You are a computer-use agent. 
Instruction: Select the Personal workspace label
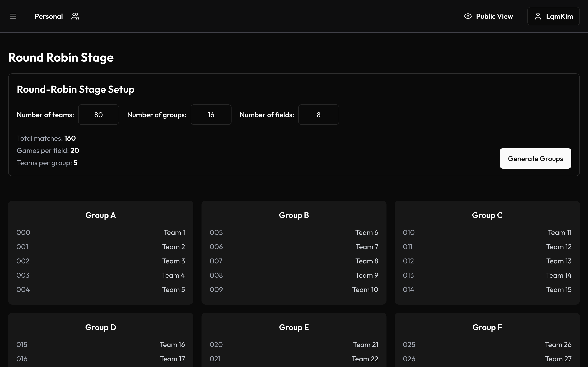[x=49, y=16]
